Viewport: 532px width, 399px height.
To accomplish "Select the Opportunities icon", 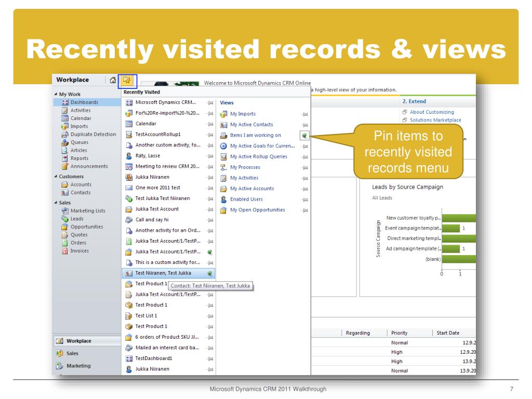I will point(65,227).
